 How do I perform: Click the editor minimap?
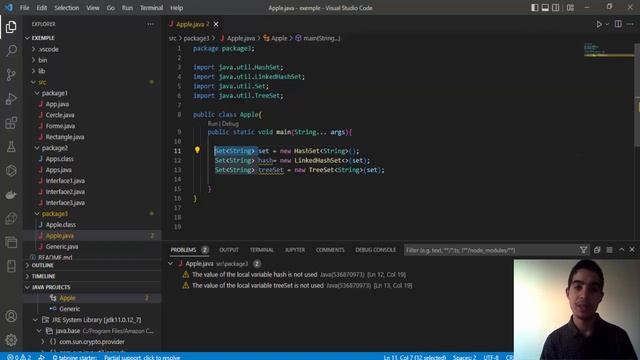(x=608, y=50)
